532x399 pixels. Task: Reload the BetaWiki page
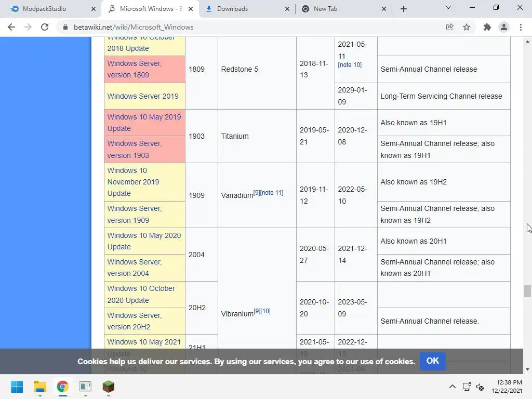tap(45, 27)
